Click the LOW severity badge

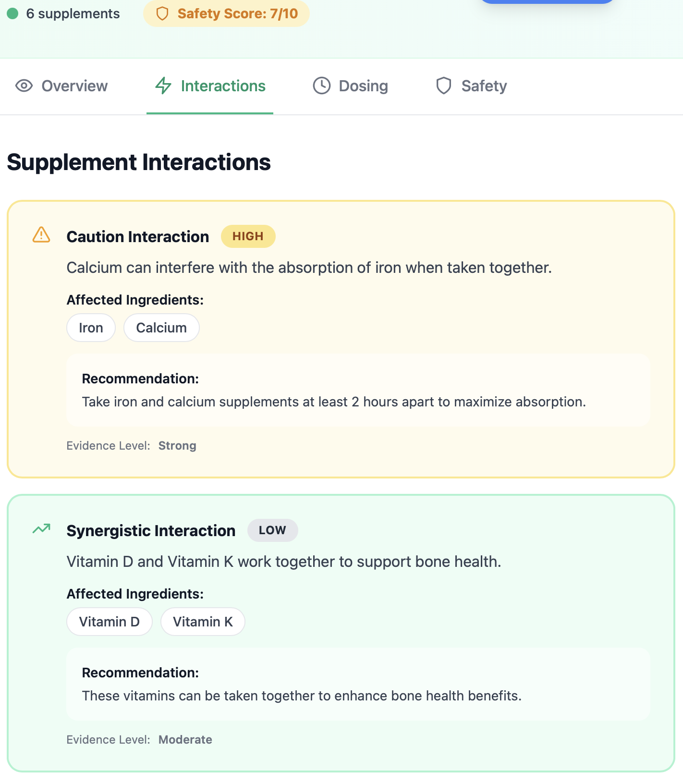tap(272, 530)
